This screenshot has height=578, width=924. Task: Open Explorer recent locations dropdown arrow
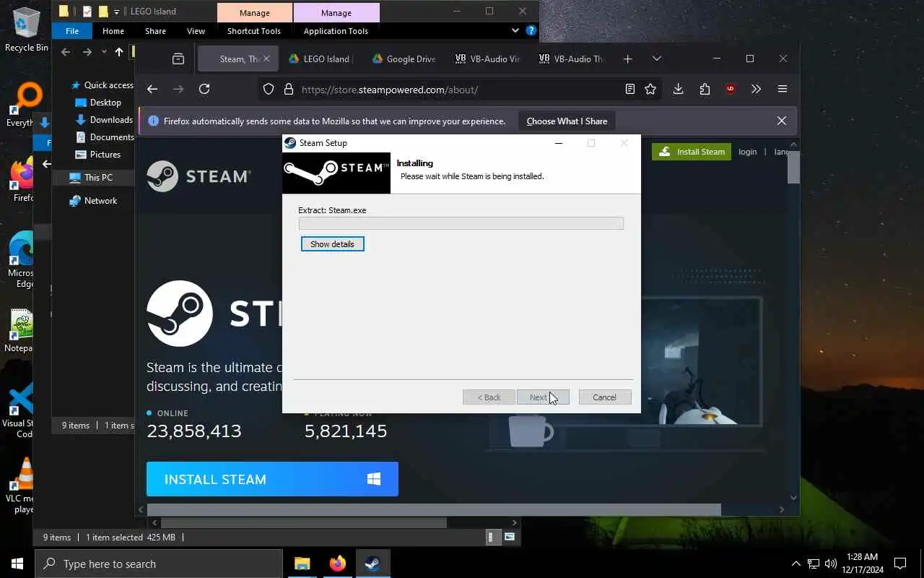[x=104, y=52]
